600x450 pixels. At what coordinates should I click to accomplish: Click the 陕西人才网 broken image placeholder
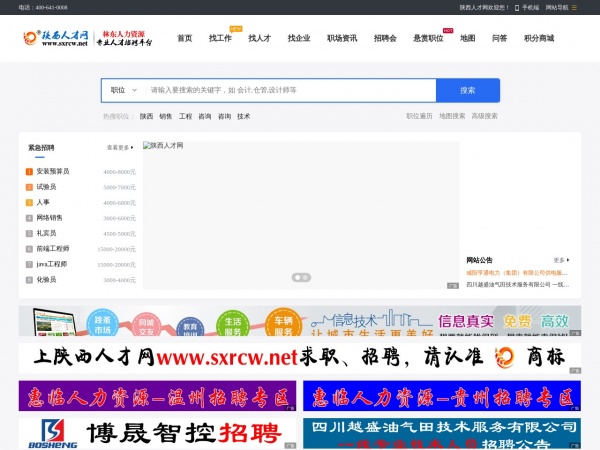(163, 145)
